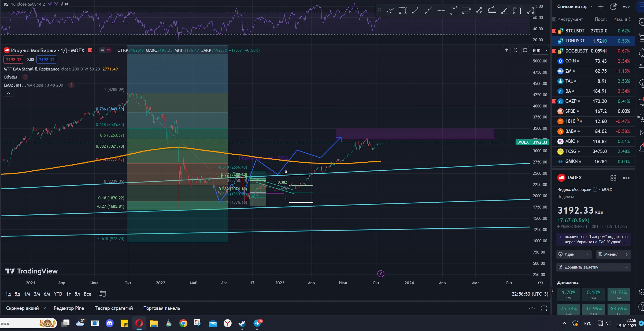Open the Список котировок watchlist dropdown
This screenshot has height=331, width=644.
coord(575,6)
